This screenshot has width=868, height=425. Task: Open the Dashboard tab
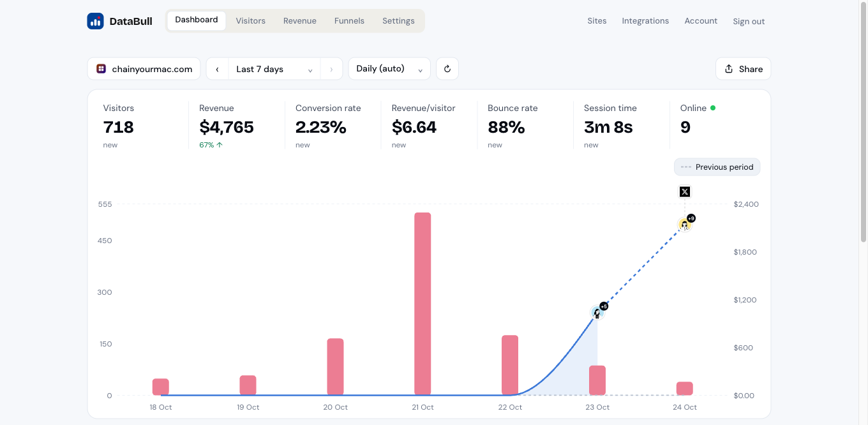[197, 20]
